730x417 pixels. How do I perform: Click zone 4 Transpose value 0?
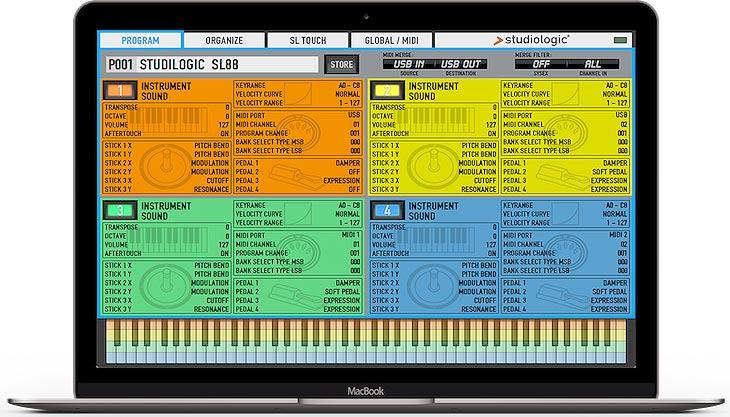pos(495,228)
